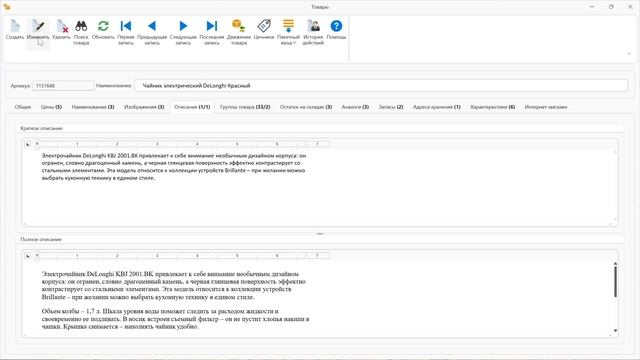Collapse the ribbon with the chevron
This screenshot has height=360, width=640.
pyautogui.click(x=629, y=54)
